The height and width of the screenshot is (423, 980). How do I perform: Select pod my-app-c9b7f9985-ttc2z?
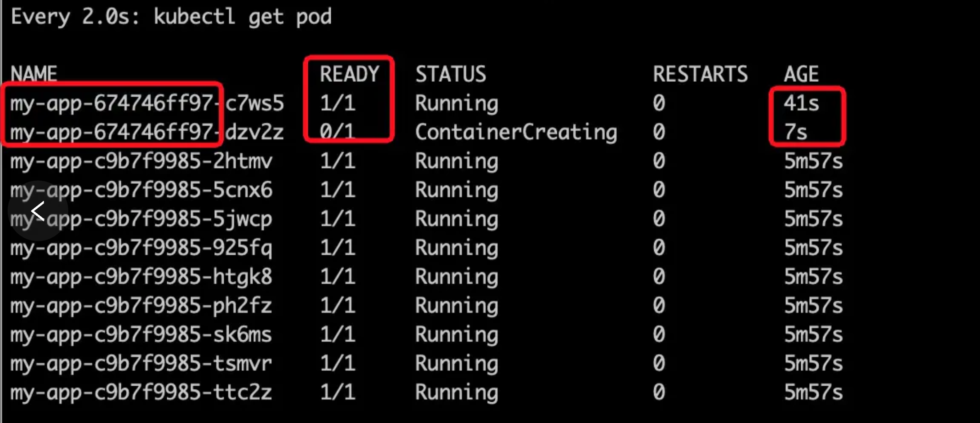141,392
